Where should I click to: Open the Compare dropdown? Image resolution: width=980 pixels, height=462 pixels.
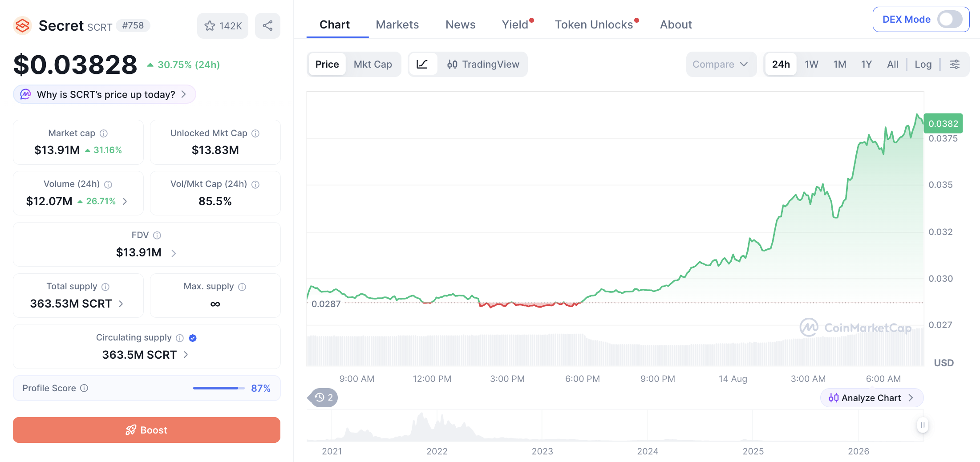pos(721,65)
